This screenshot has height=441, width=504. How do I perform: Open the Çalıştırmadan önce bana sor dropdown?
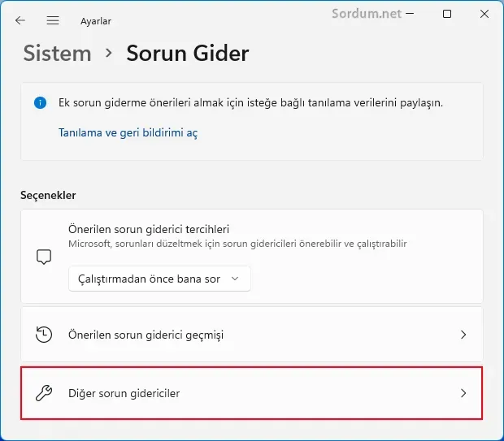tap(159, 279)
